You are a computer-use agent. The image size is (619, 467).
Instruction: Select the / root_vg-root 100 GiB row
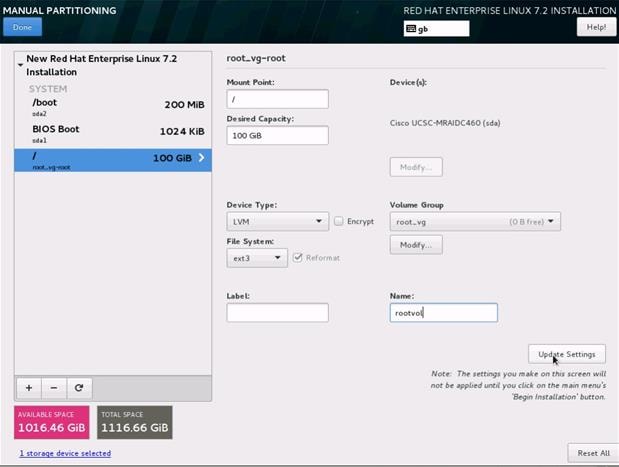(x=113, y=160)
